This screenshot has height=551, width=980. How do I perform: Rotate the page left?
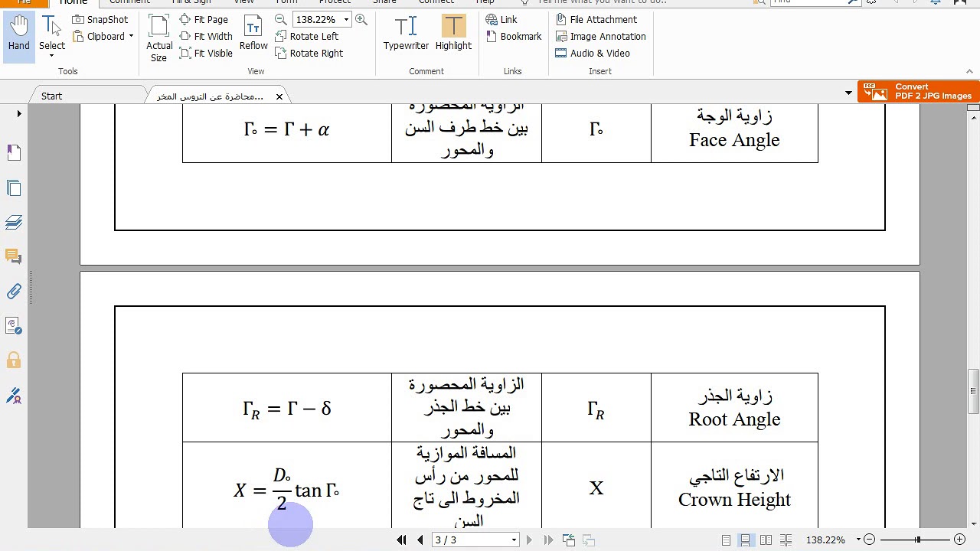coord(306,36)
